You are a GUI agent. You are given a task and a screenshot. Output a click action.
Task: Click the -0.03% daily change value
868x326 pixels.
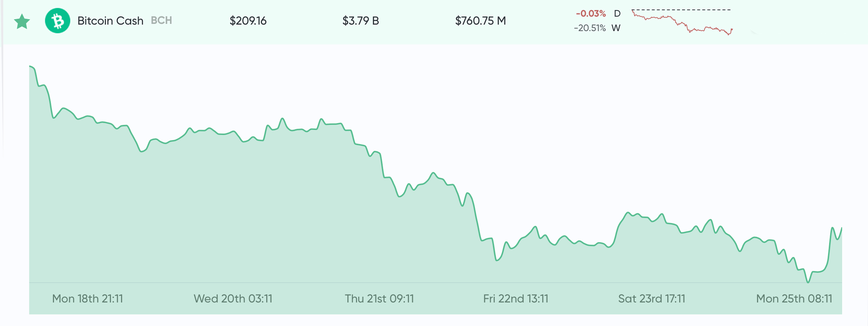[x=591, y=14]
